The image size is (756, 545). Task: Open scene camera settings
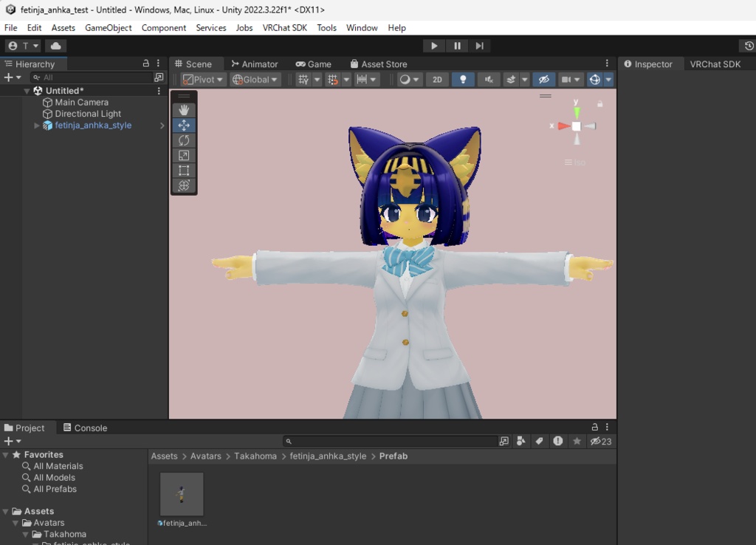pos(571,80)
